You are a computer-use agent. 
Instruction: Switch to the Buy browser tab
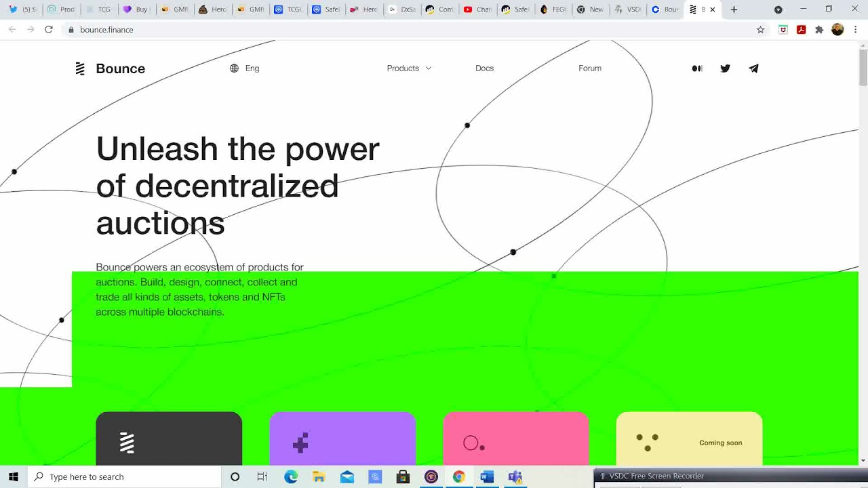point(136,9)
